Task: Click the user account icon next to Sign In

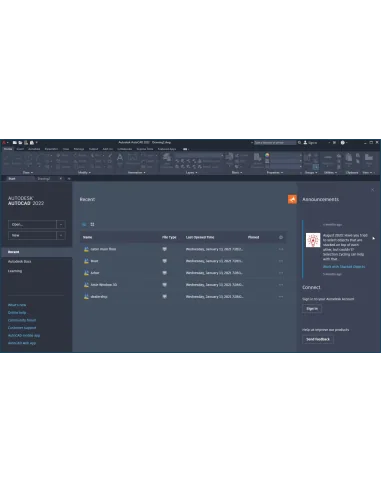Action: [x=305, y=143]
